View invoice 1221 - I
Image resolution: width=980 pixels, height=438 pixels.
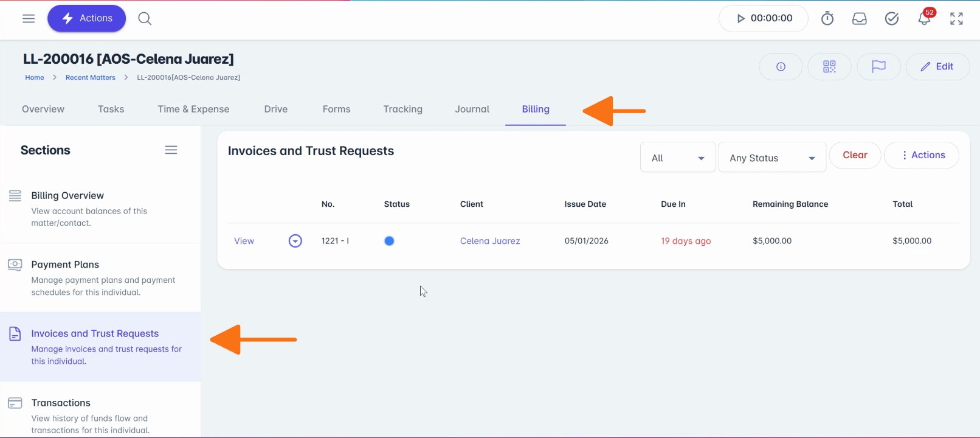click(x=244, y=241)
